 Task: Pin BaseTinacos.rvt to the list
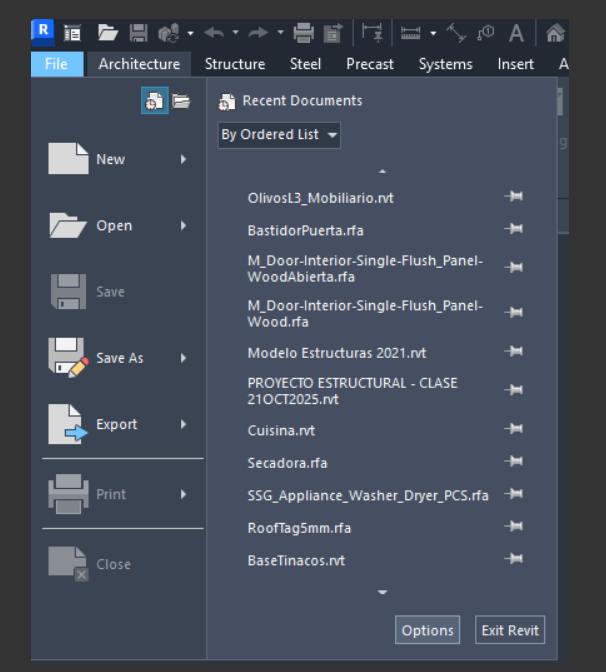coord(514,559)
